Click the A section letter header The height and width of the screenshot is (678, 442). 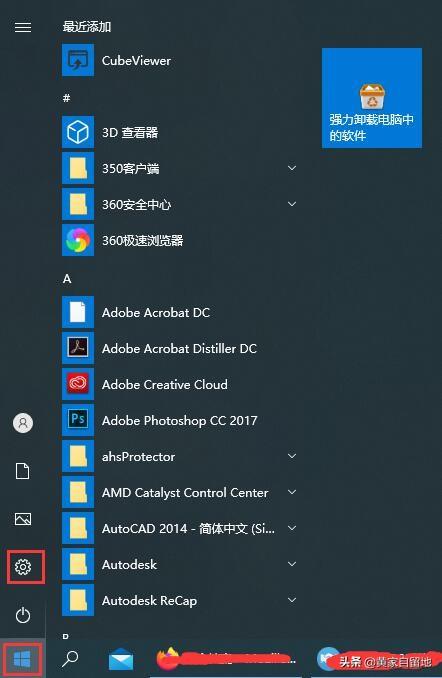click(67, 279)
